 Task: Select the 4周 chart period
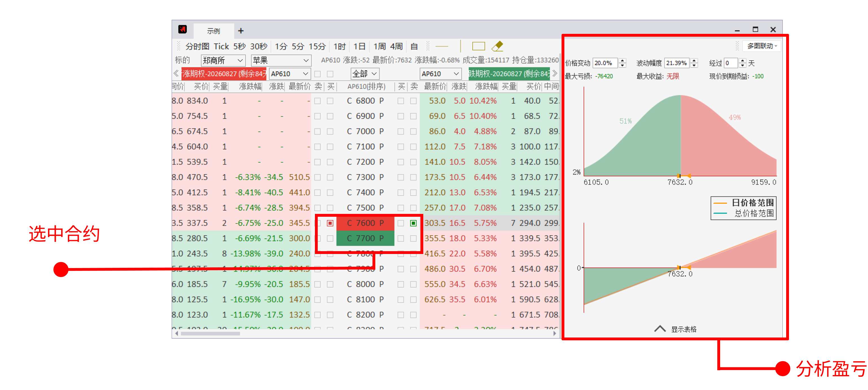[x=396, y=46]
